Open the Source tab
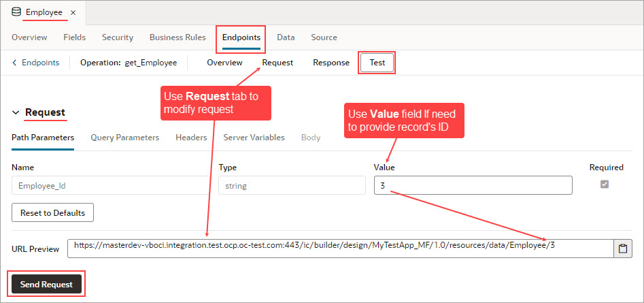This screenshot has height=303, width=644. [324, 37]
